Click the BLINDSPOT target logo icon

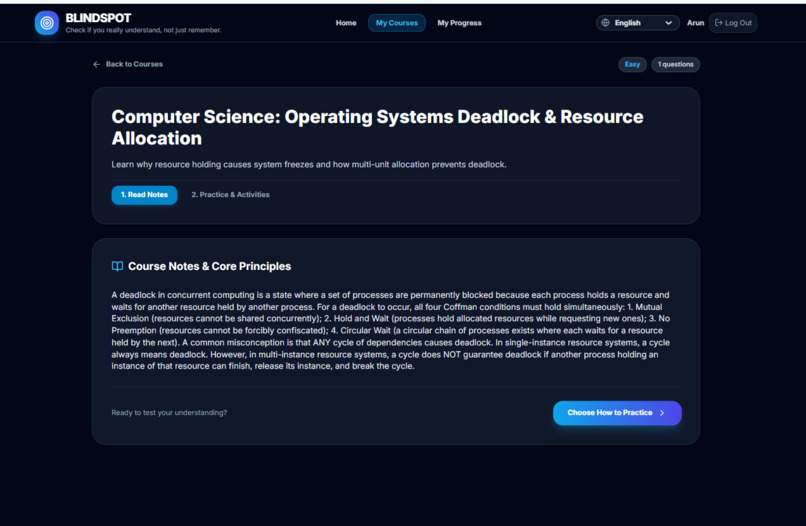[x=47, y=23]
